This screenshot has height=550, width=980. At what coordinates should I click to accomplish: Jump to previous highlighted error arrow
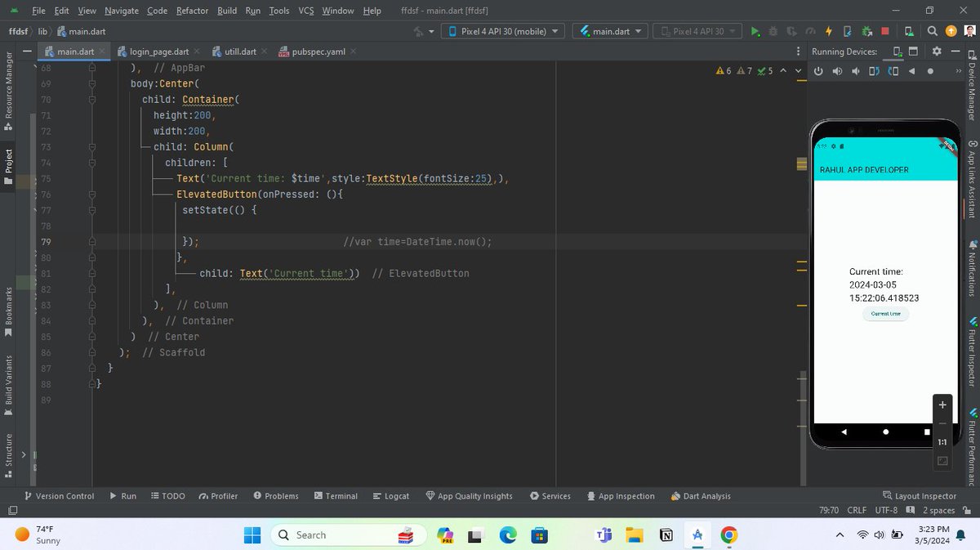[x=783, y=71]
